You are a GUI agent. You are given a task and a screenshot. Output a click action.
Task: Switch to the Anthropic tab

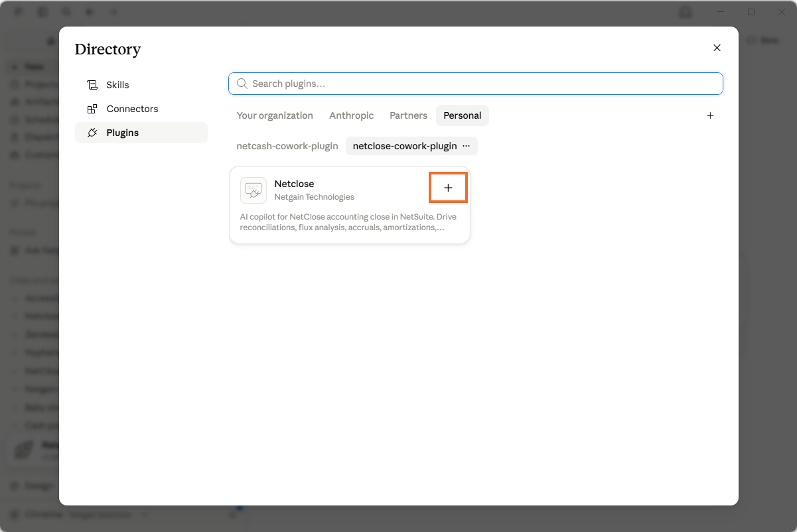click(352, 115)
